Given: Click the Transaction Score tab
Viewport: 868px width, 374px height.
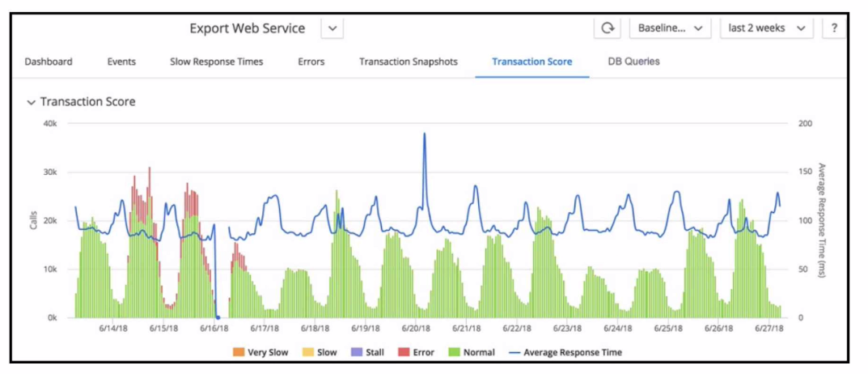Looking at the screenshot, I should [x=532, y=62].
